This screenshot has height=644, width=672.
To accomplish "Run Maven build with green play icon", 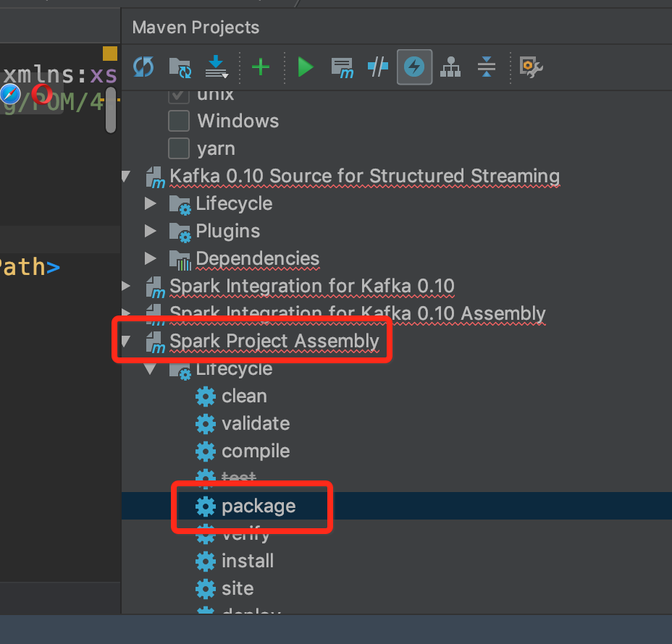I will [306, 67].
